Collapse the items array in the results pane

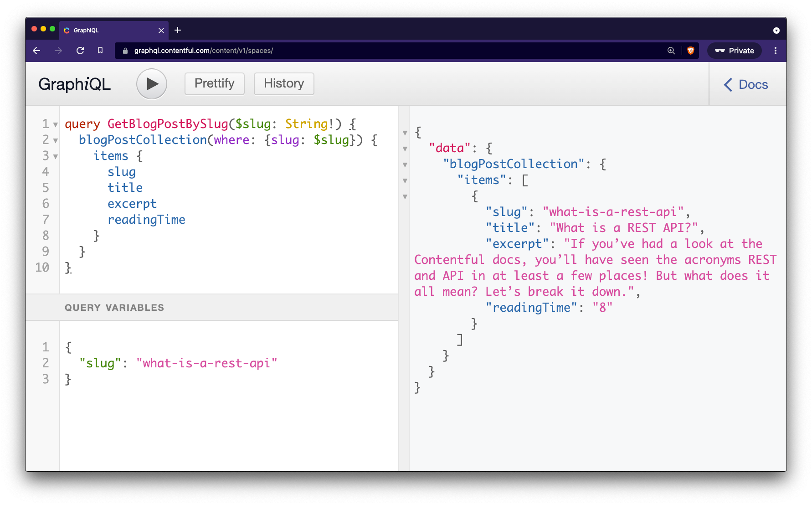tap(405, 180)
